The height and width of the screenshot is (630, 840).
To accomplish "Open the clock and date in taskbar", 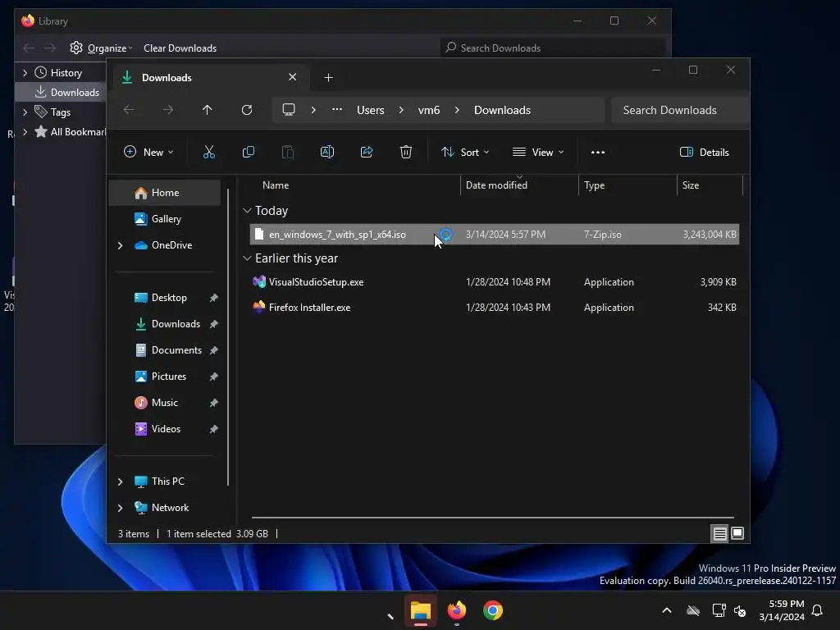I will pos(782,610).
